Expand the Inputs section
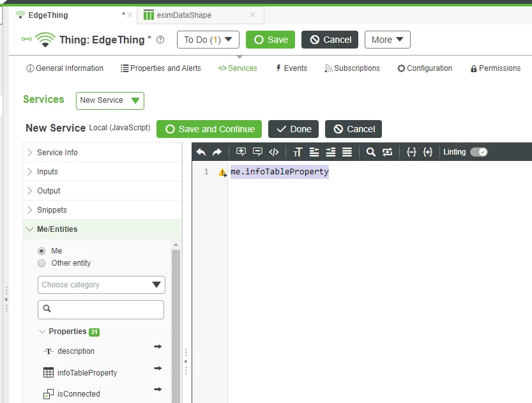This screenshot has height=403, width=532. (102, 172)
